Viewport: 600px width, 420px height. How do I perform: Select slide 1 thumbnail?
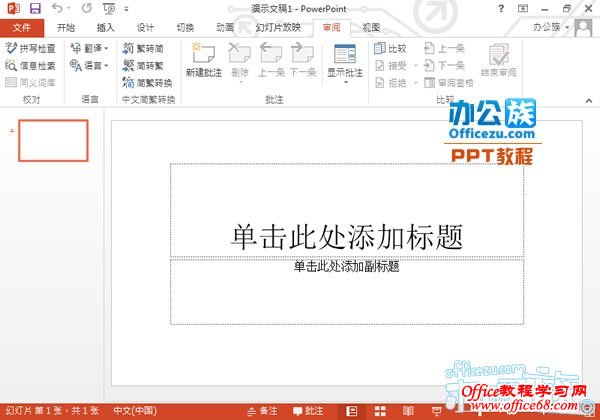tap(53, 140)
